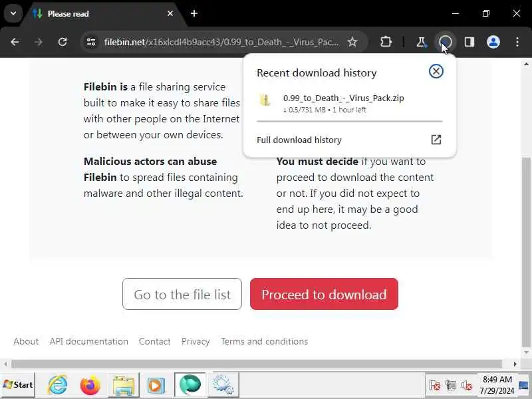Image resolution: width=532 pixels, height=399 pixels.
Task: Click the zip file icon in downloads
Action: pyautogui.click(x=265, y=100)
